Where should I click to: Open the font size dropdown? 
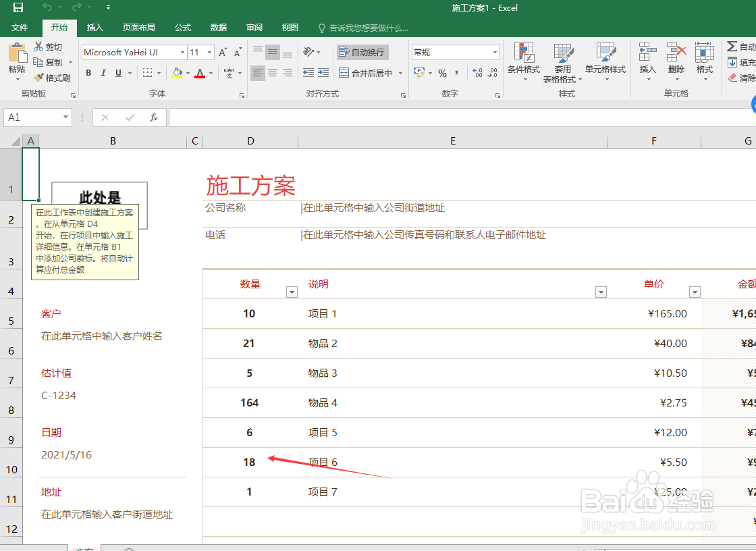click(x=209, y=52)
